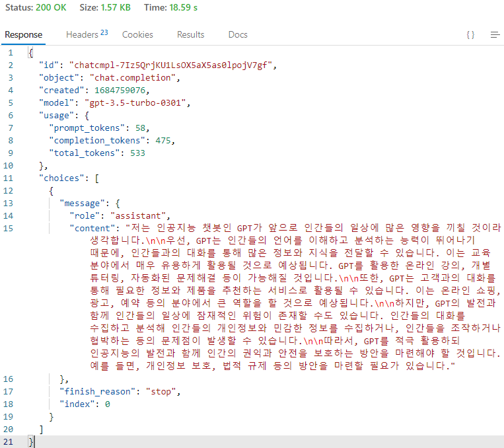The width and height of the screenshot is (504, 448).
Task: Click the "gpt-3.5-turbo-0301" model value
Action: (x=135, y=103)
